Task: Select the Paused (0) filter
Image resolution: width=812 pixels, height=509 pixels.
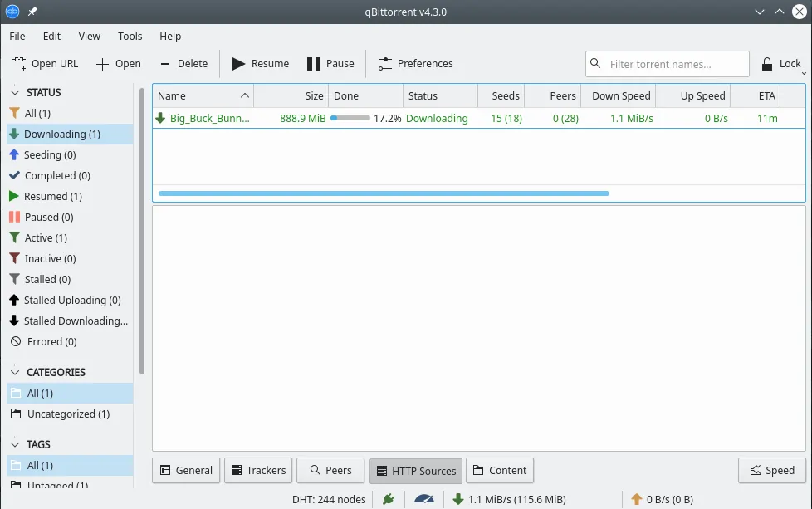Action: [70, 217]
